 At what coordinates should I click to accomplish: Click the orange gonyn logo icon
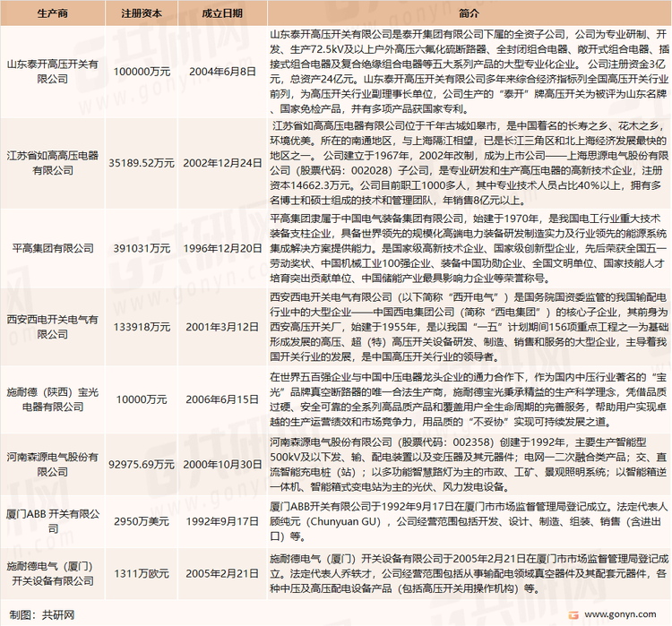[x=573, y=615]
